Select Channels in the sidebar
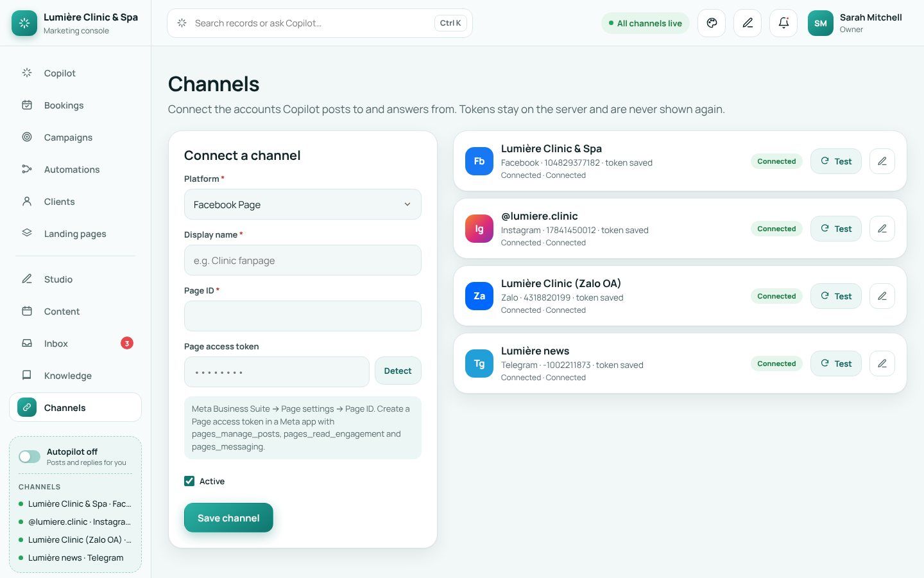The height and width of the screenshot is (578, 924). (76, 408)
